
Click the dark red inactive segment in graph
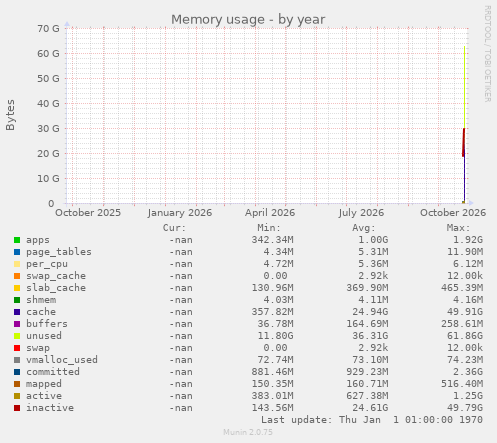[463, 142]
